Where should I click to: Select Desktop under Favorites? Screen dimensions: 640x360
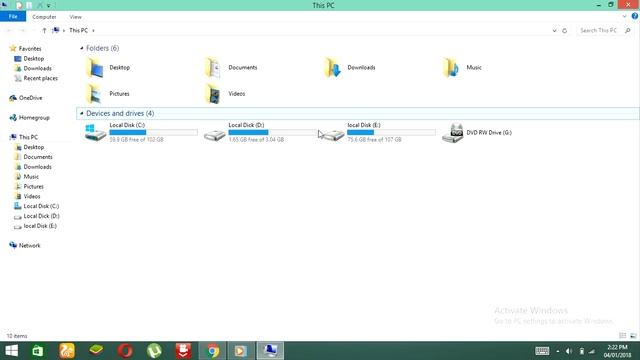click(x=33, y=59)
